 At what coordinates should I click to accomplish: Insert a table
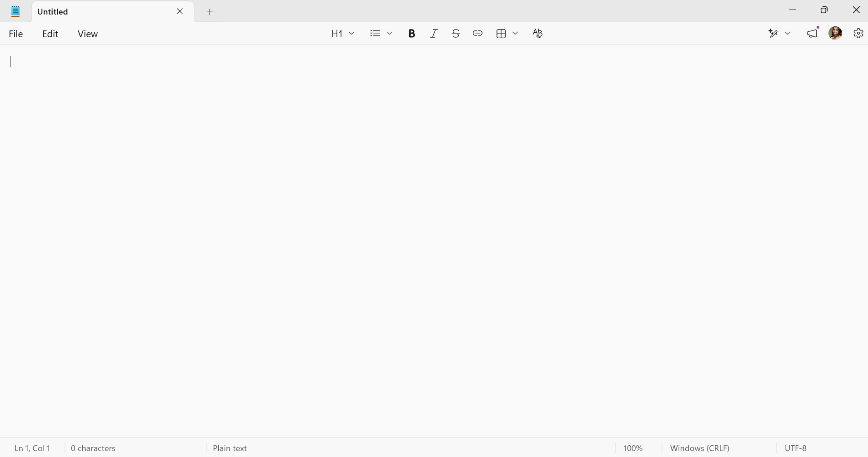click(501, 33)
